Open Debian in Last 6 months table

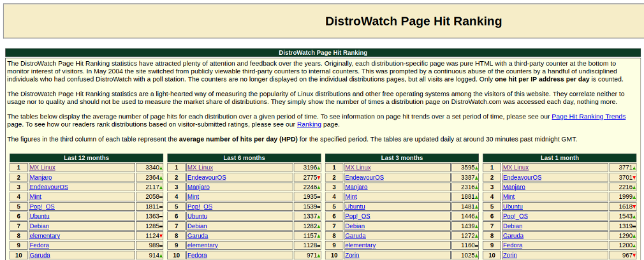pos(197,226)
